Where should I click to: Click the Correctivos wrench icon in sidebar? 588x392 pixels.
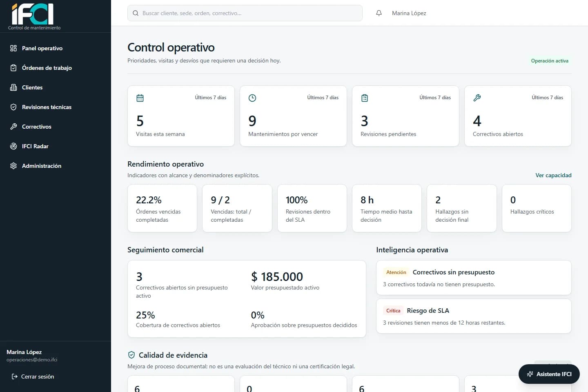13,127
